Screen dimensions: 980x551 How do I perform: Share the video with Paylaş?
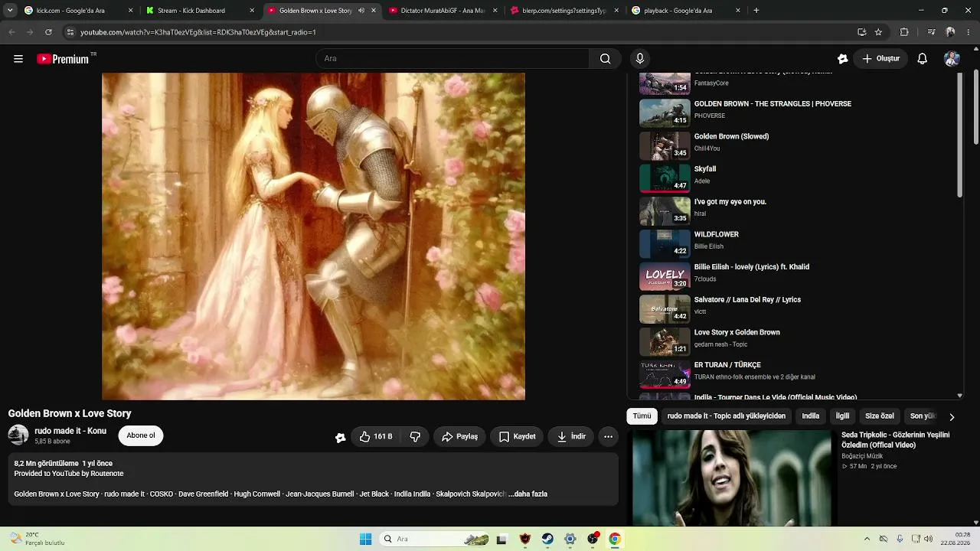[x=459, y=437]
